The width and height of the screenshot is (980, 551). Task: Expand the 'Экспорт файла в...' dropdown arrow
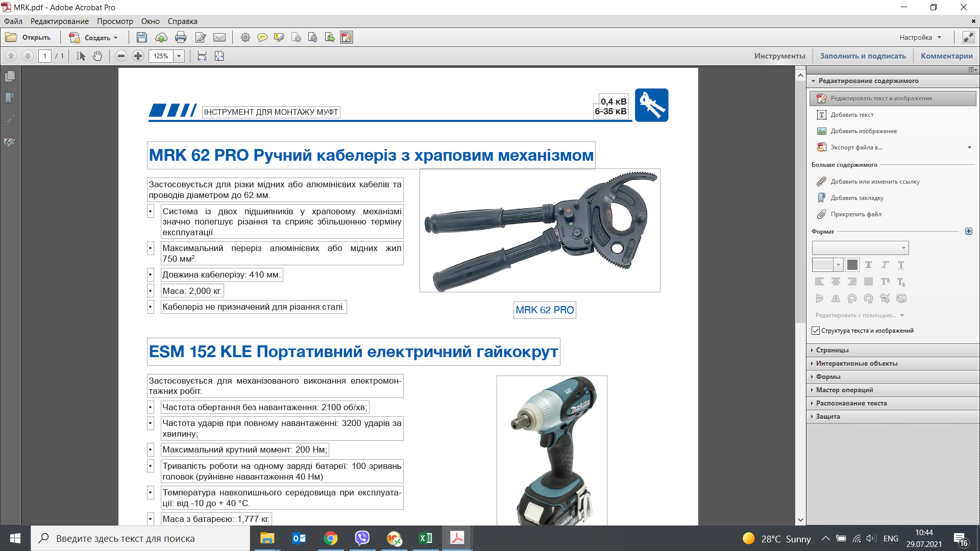pyautogui.click(x=969, y=147)
